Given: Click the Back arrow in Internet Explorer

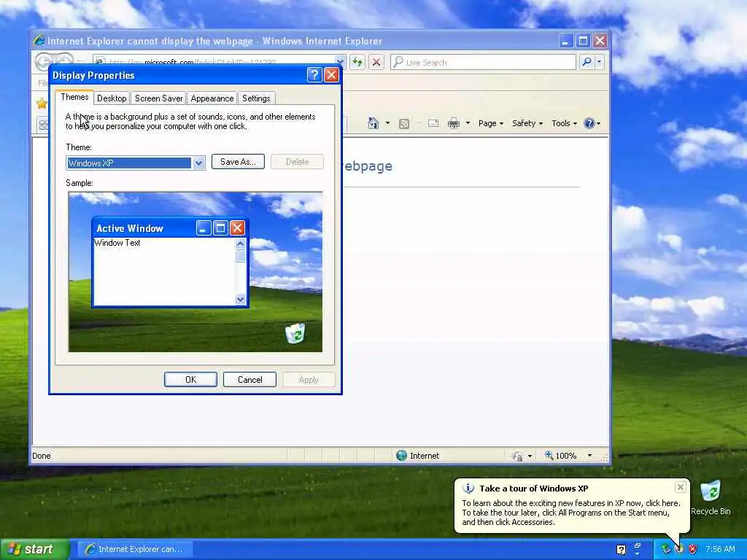Looking at the screenshot, I should tap(44, 61).
